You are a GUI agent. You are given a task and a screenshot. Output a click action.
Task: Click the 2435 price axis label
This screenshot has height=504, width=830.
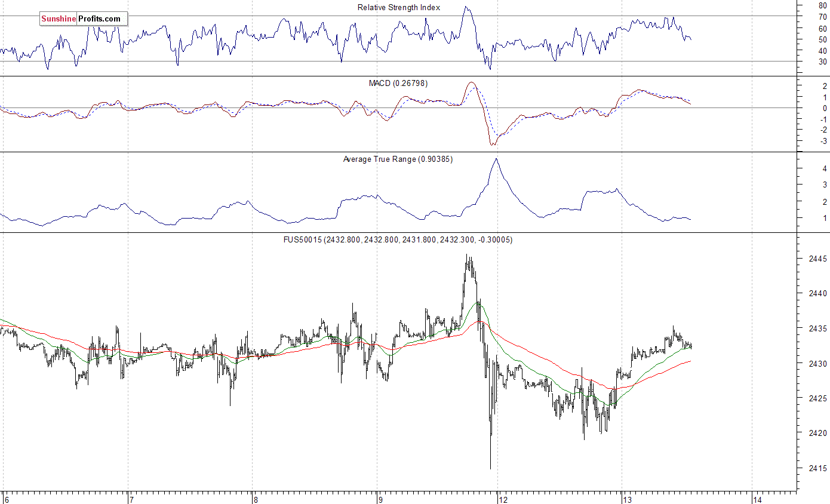click(817, 328)
